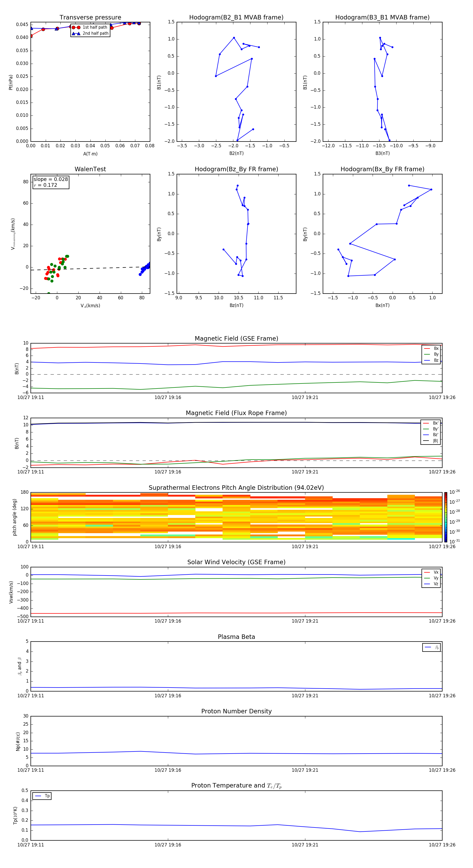This screenshot has width=473, height=868.
Task: Click the βp legend in Plasma Beta plot
Action: coord(431,647)
